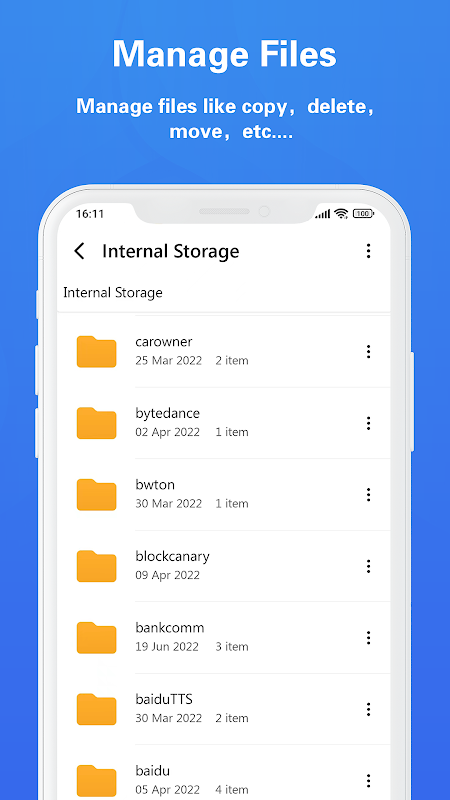
Task: Select the Internal Storage breadcrumb path
Action: (x=113, y=293)
